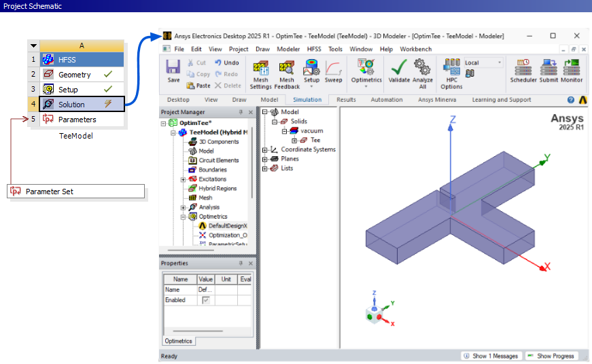Viewport: 592px width, 364px height.
Task: Select DefaultDesignX under Optimetrics
Action: pyautogui.click(x=228, y=225)
